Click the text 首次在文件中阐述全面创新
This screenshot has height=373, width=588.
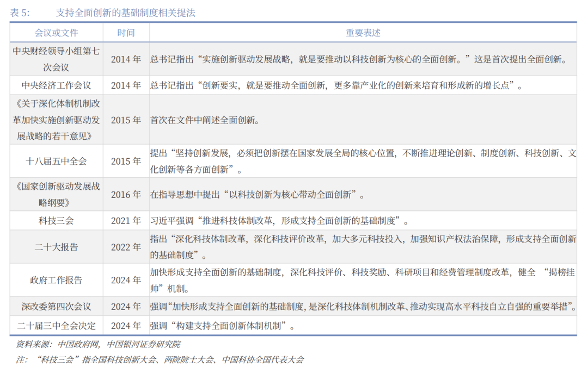pos(205,120)
